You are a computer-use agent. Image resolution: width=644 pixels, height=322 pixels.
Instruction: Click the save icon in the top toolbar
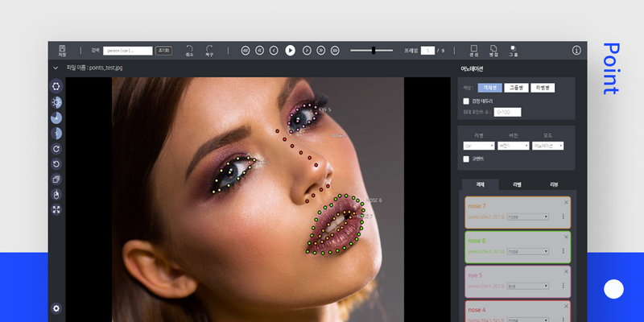point(63,50)
